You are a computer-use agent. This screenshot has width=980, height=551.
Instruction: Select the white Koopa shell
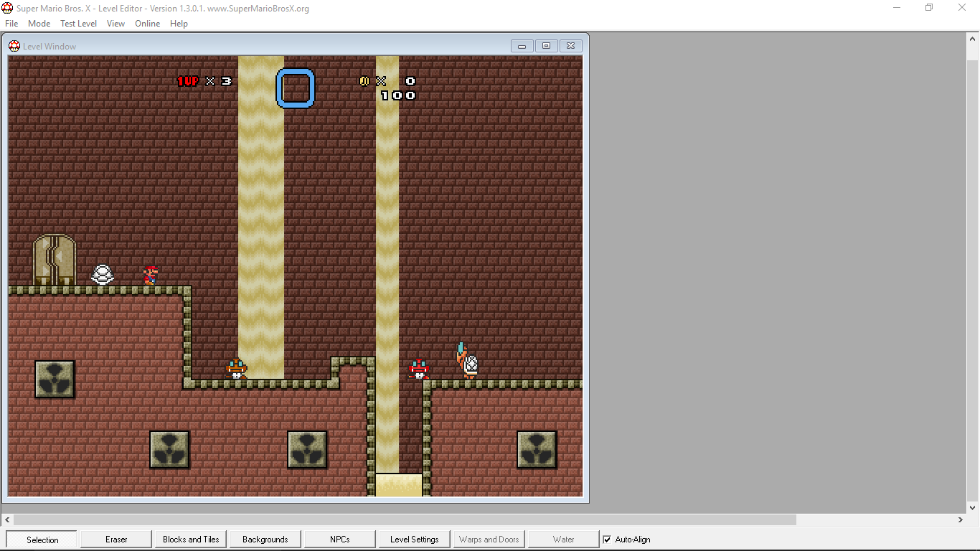(103, 275)
